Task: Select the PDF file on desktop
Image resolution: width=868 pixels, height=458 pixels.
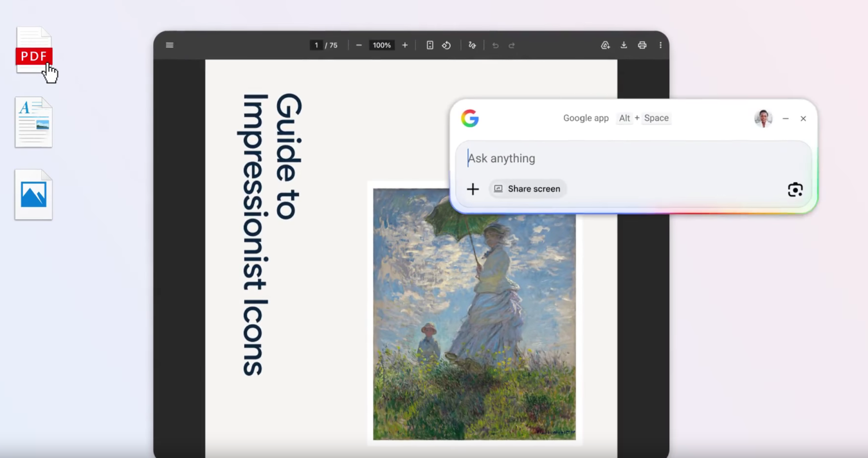Action: pos(33,50)
